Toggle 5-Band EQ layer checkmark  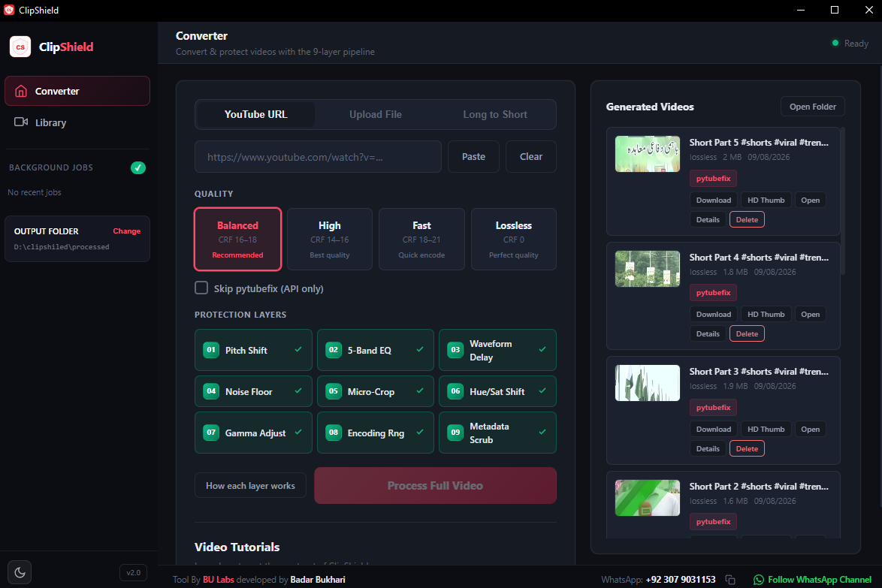tap(420, 350)
